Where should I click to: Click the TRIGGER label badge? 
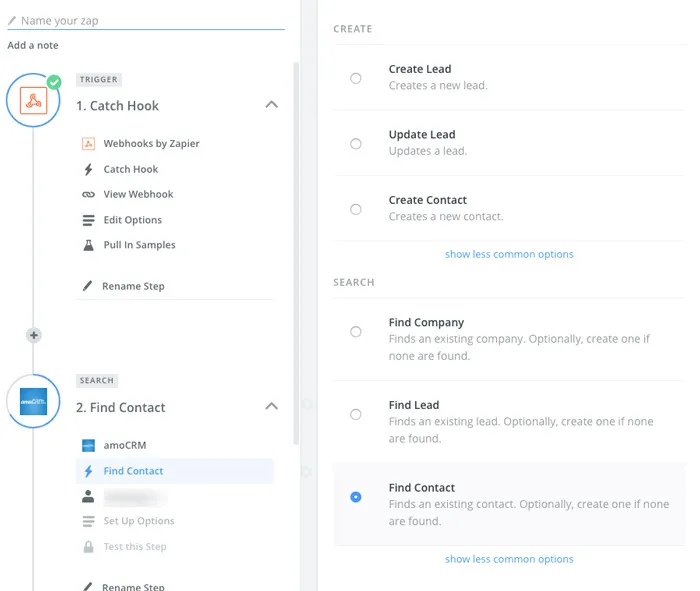(99, 80)
